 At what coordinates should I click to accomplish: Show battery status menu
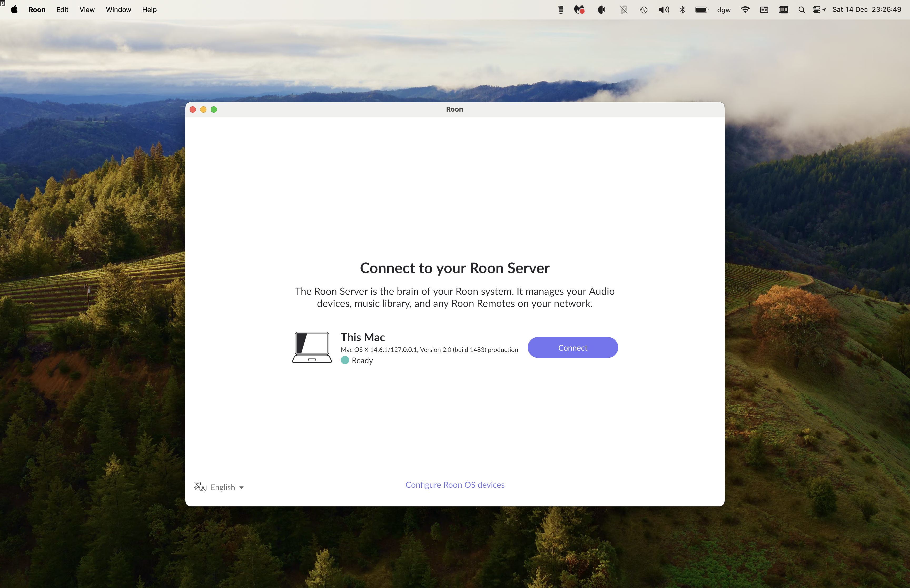point(702,9)
